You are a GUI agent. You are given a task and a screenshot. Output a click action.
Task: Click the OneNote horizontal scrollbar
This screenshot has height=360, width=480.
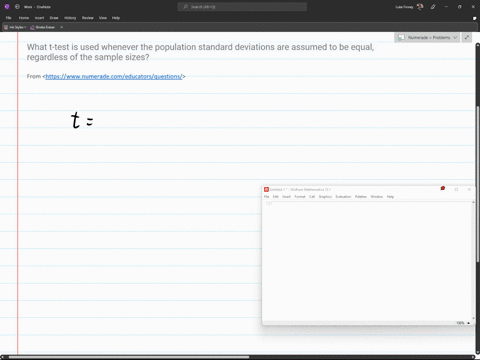coord(129,357)
